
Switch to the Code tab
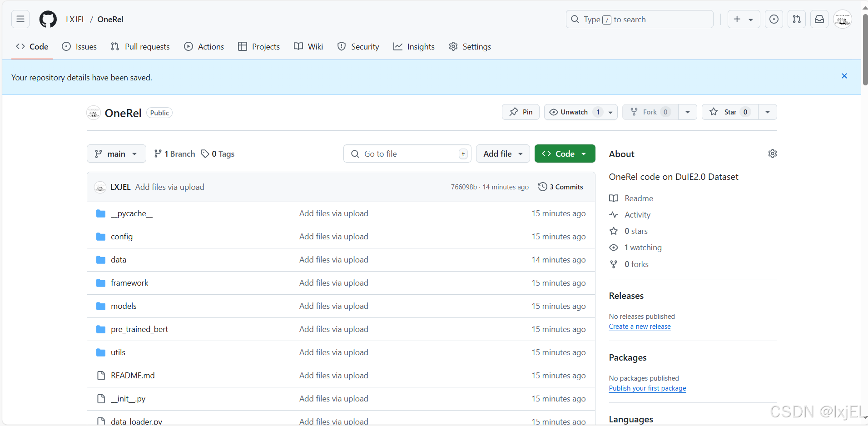(32, 47)
